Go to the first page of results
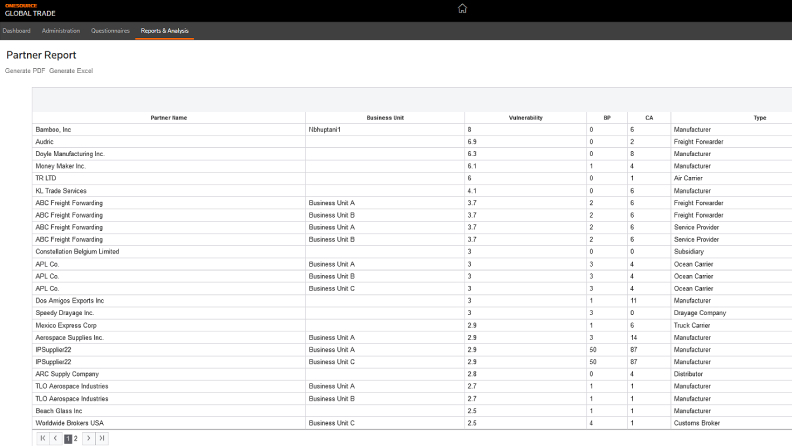Image resolution: width=792 pixels, height=446 pixels. click(x=42, y=438)
